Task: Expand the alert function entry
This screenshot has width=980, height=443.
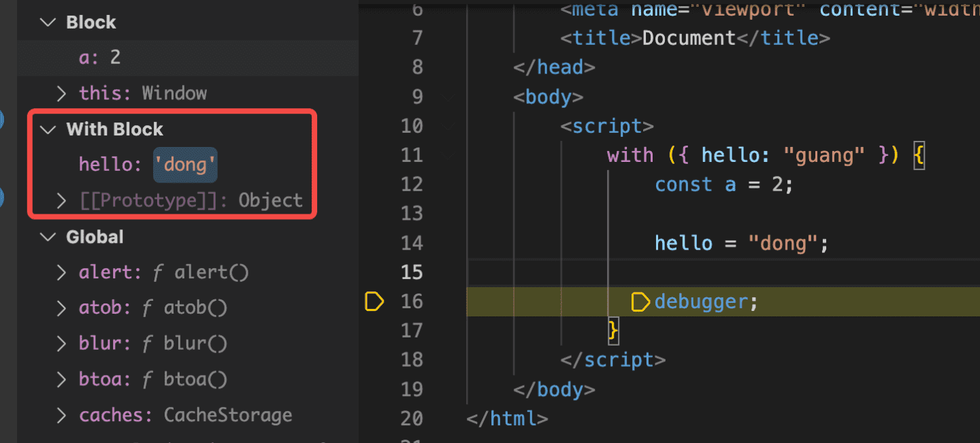Action: (x=62, y=273)
